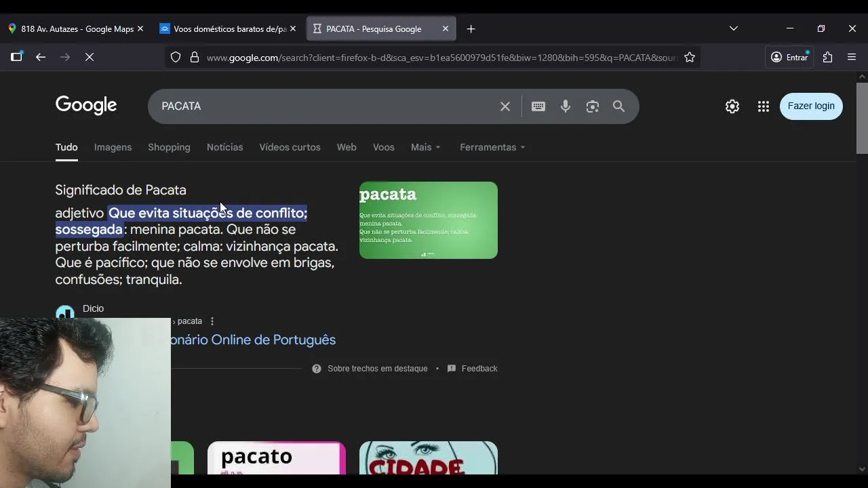Close the PACATA Pesquisa Google tab
868x488 pixels.
click(446, 28)
